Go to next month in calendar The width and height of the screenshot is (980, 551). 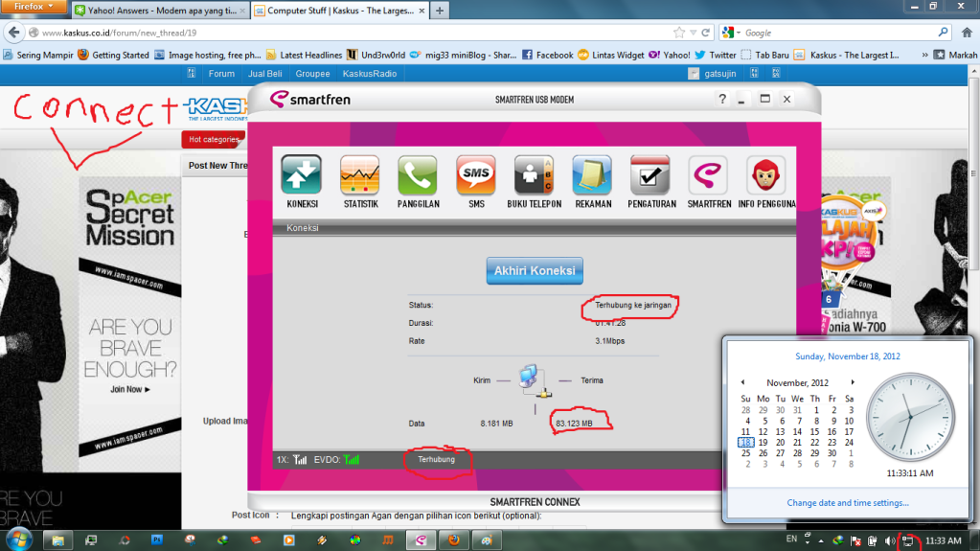[852, 382]
